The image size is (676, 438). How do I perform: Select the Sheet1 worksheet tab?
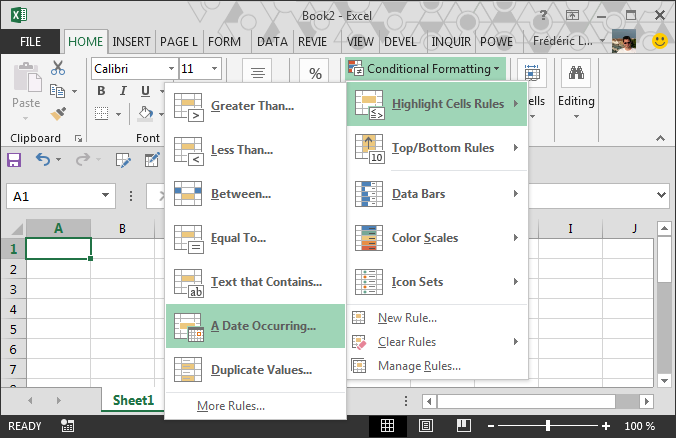point(133,400)
